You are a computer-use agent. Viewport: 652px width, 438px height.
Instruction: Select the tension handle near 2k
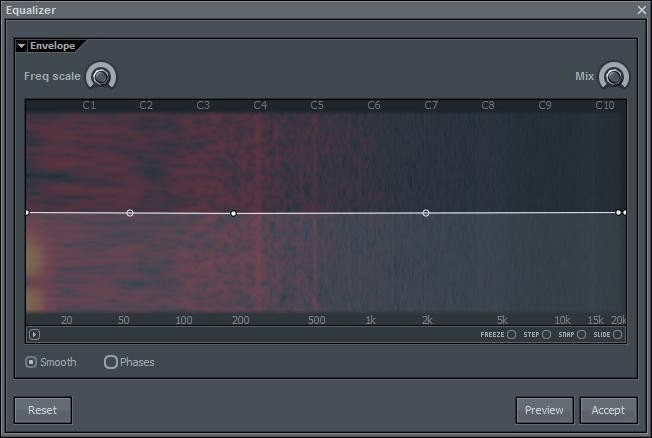(x=426, y=213)
